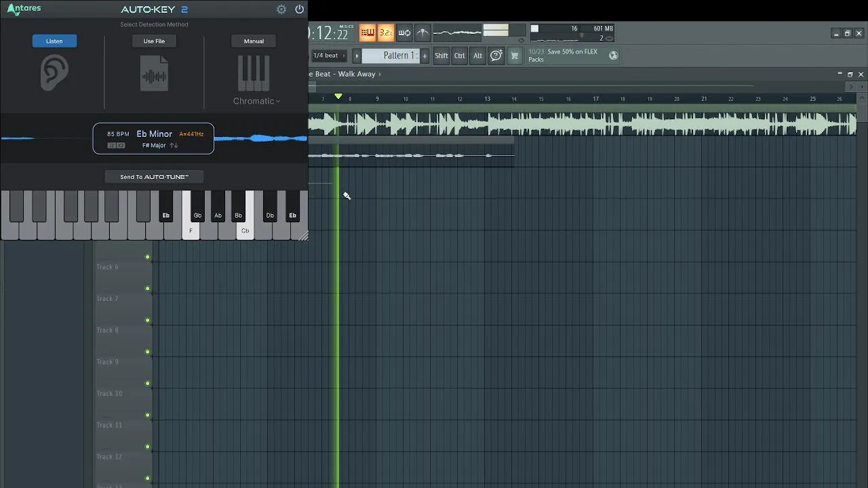
Task: Click the piano keys manual icon
Action: [x=254, y=73]
